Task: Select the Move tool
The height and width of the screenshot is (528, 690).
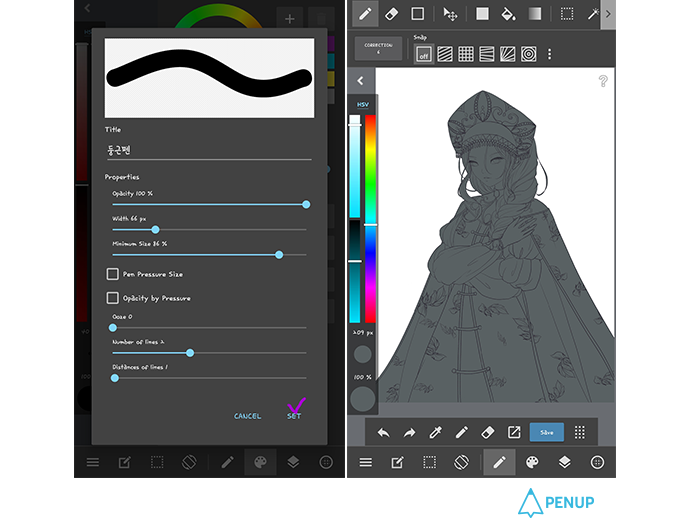Action: (x=450, y=14)
